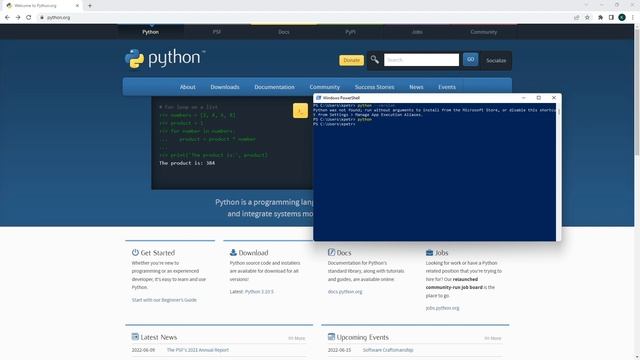Select the PyPI top tab
This screenshot has width=640, height=360.
pyautogui.click(x=350, y=32)
